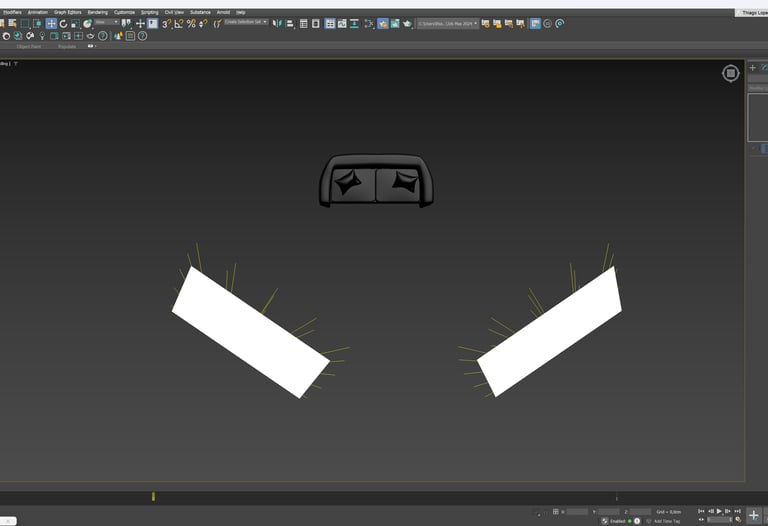The height and width of the screenshot is (526, 768).
Task: Click the select and manipulate cross icon
Action: point(140,24)
